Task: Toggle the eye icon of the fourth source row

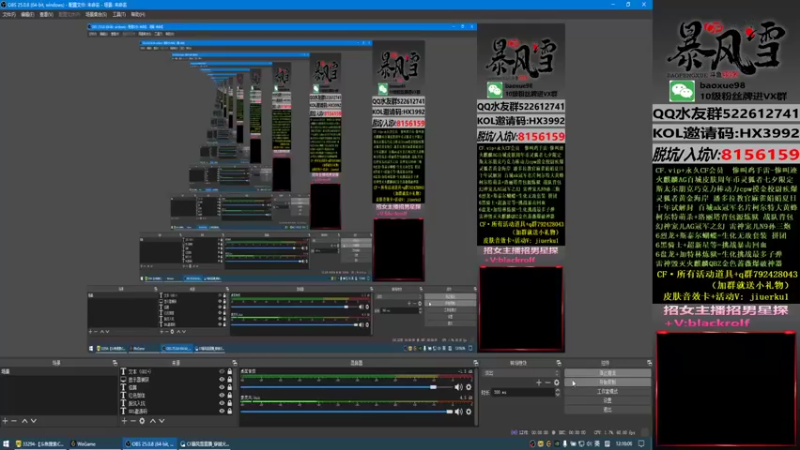Action: (221, 395)
